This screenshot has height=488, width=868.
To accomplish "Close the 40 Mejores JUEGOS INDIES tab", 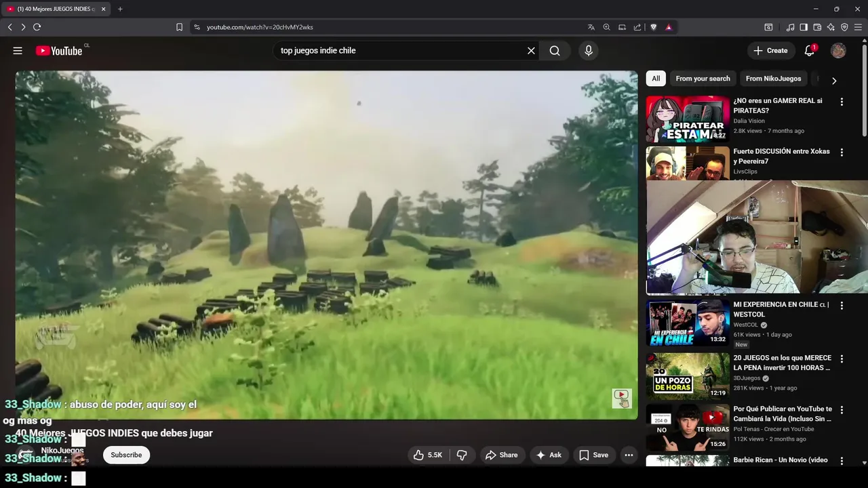I will 103,9.
